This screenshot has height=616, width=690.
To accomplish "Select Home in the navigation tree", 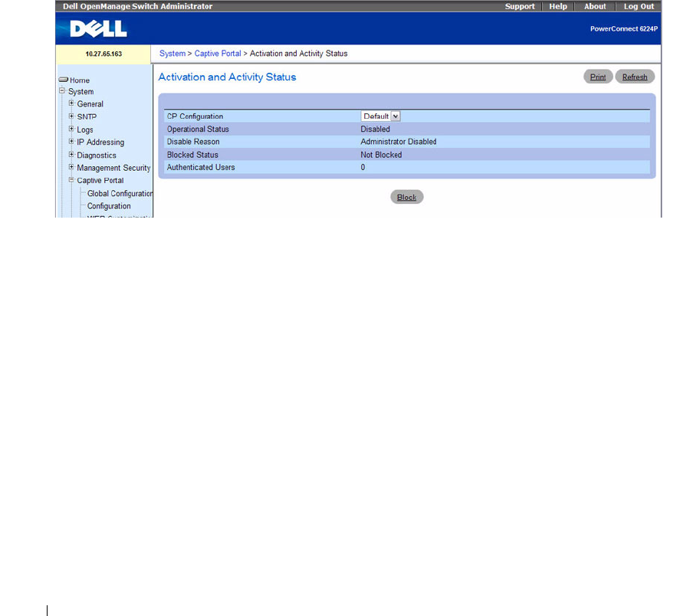I will coord(80,80).
